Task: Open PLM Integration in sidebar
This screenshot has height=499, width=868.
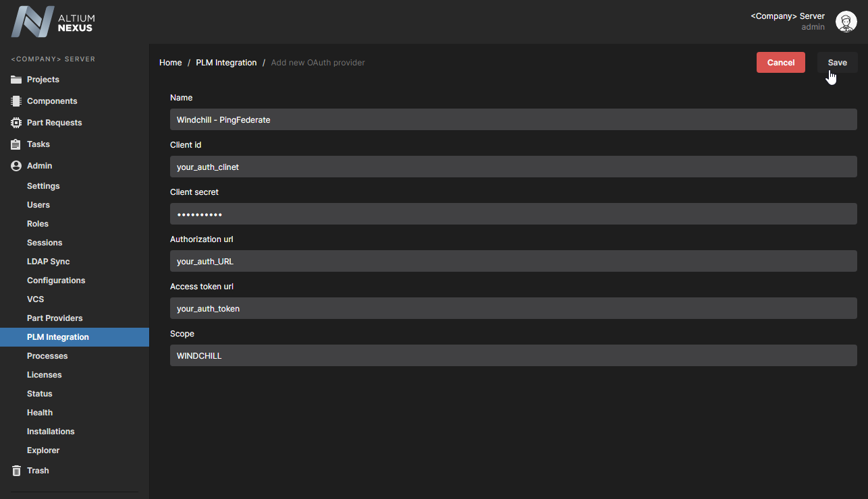Action: click(57, 337)
